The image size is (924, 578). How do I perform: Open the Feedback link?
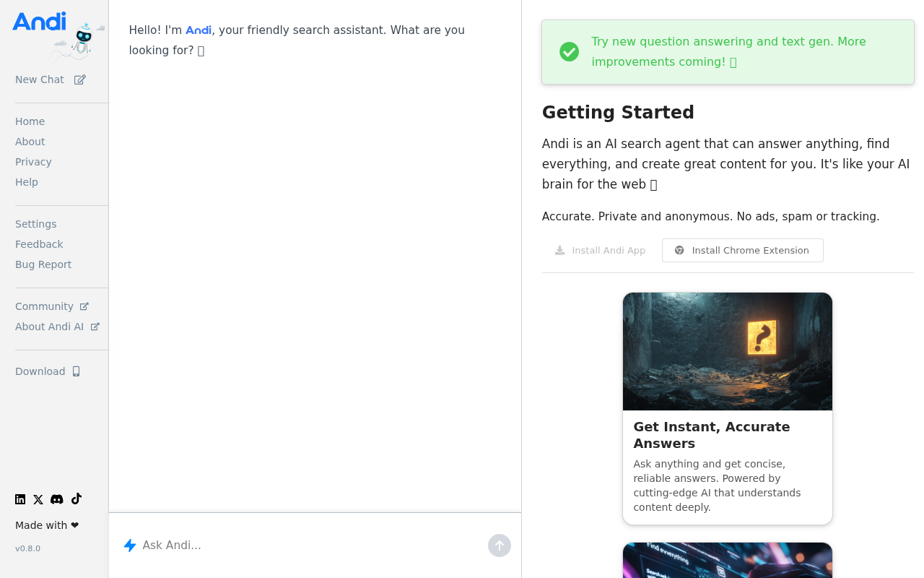coord(39,244)
